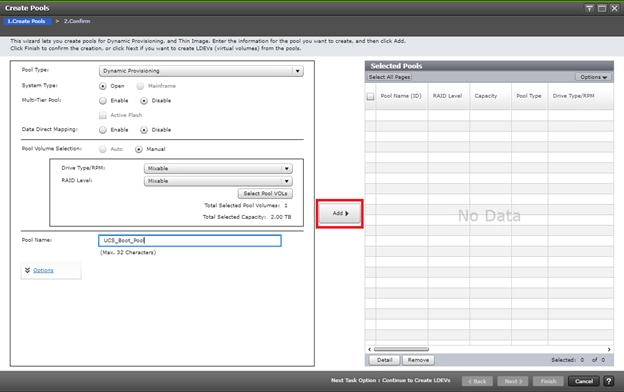Click the Remove button
624x392 pixels.
pyautogui.click(x=418, y=360)
